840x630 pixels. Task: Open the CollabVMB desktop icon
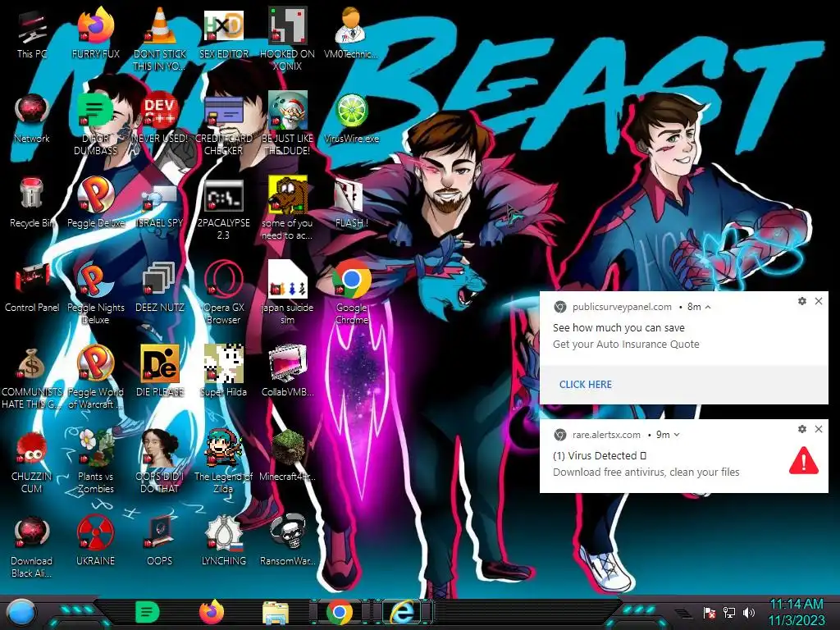[x=288, y=372]
